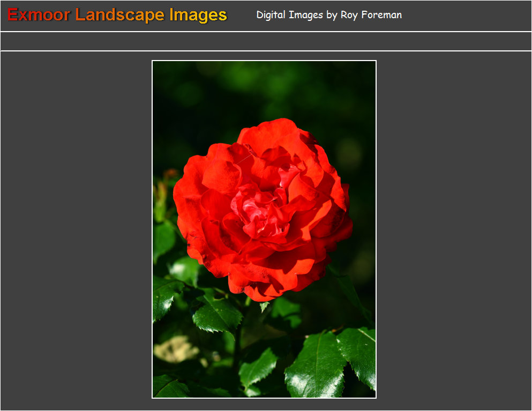Click the word Exmoor in the title

(x=39, y=15)
